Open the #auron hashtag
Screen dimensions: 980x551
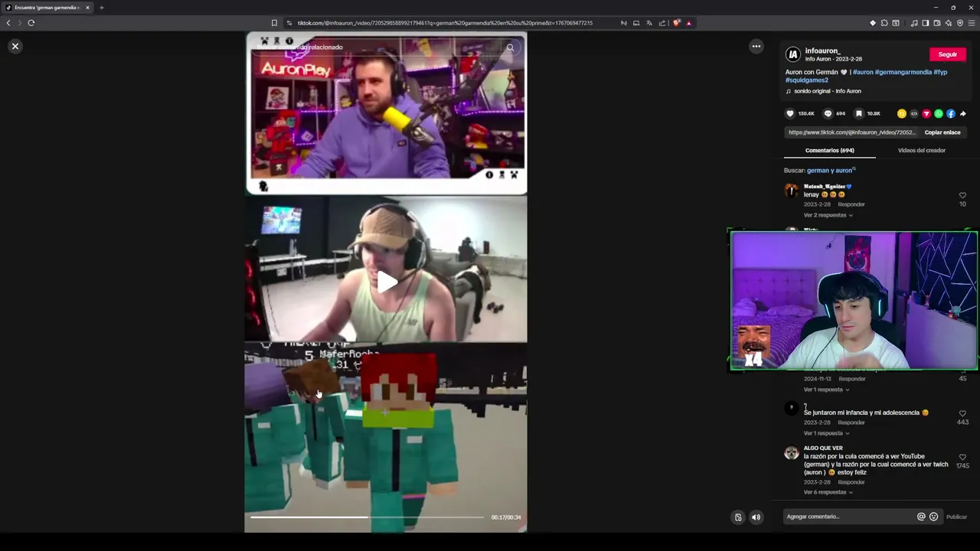pos(863,72)
